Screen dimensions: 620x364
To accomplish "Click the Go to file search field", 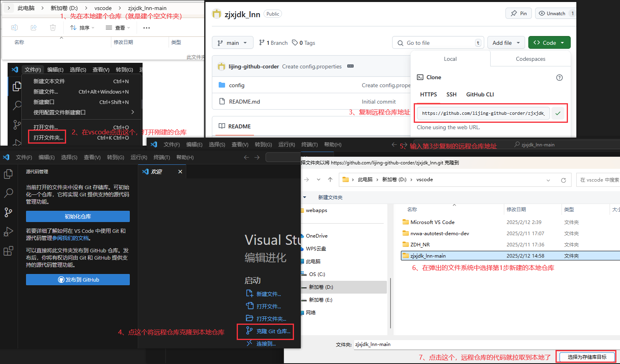I will (x=438, y=43).
